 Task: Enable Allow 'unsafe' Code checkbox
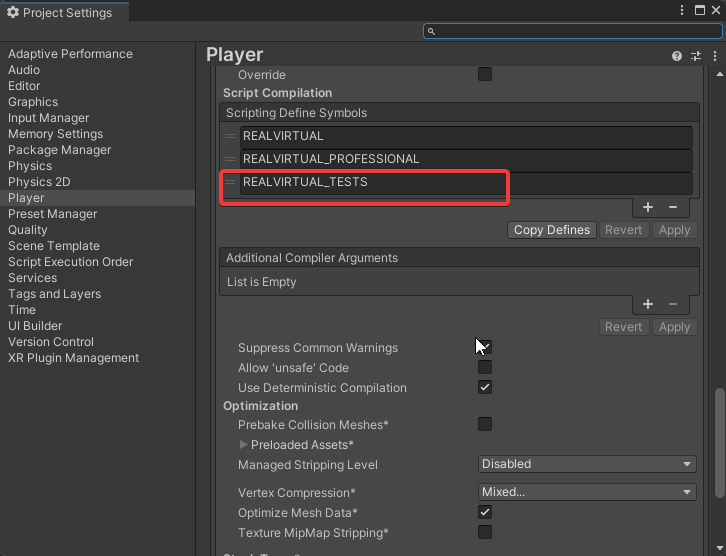(485, 368)
